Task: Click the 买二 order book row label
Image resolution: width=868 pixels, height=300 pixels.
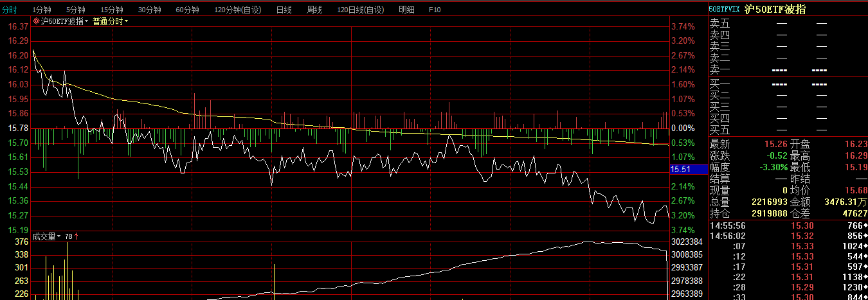Action: 720,95
